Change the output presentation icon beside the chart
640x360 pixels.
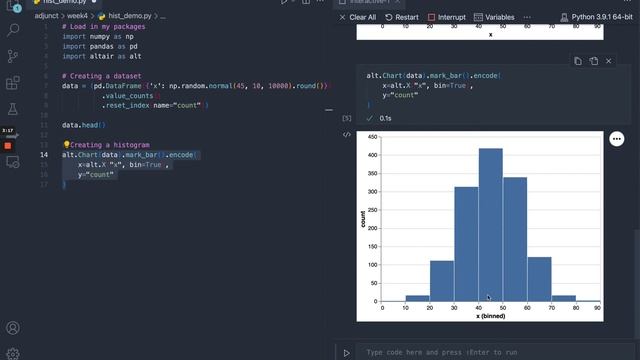(x=347, y=135)
